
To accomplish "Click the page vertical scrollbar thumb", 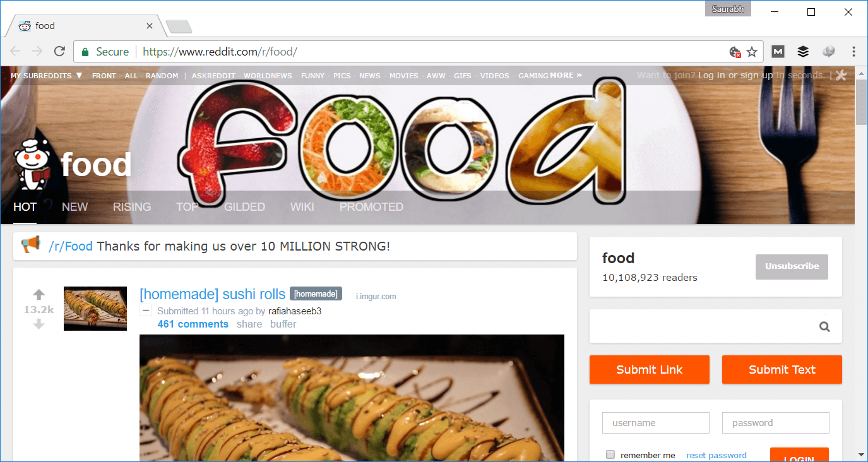I will tap(861, 102).
